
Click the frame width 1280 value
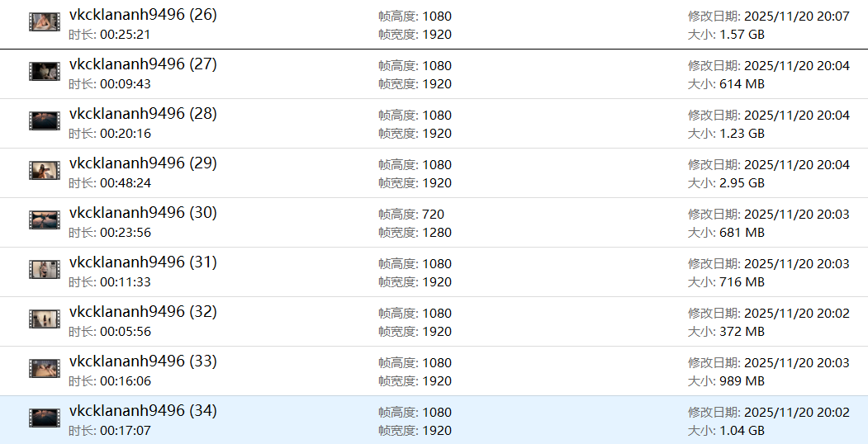click(436, 233)
